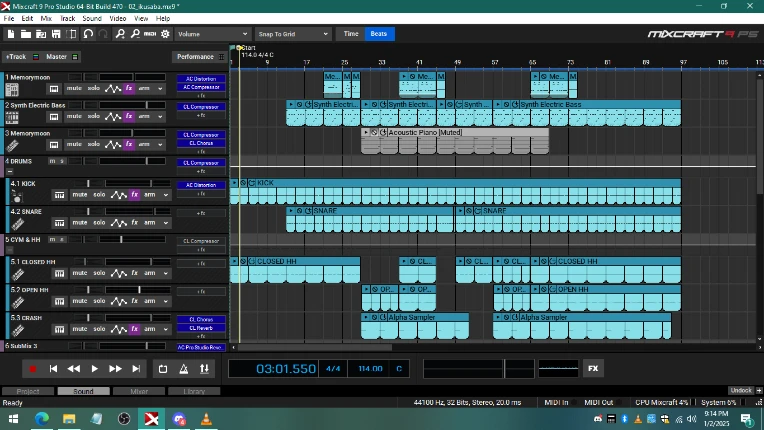Toggle punch in/out button

[x=204, y=369]
